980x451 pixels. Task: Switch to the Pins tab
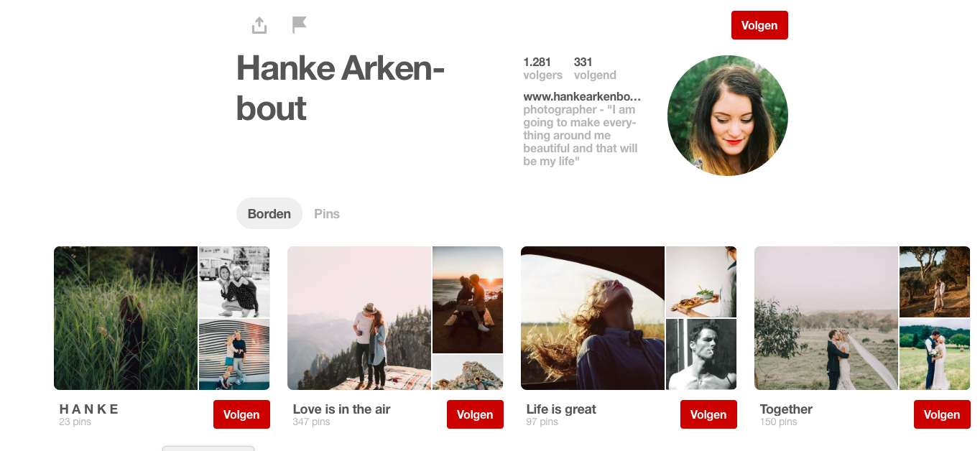(x=327, y=213)
